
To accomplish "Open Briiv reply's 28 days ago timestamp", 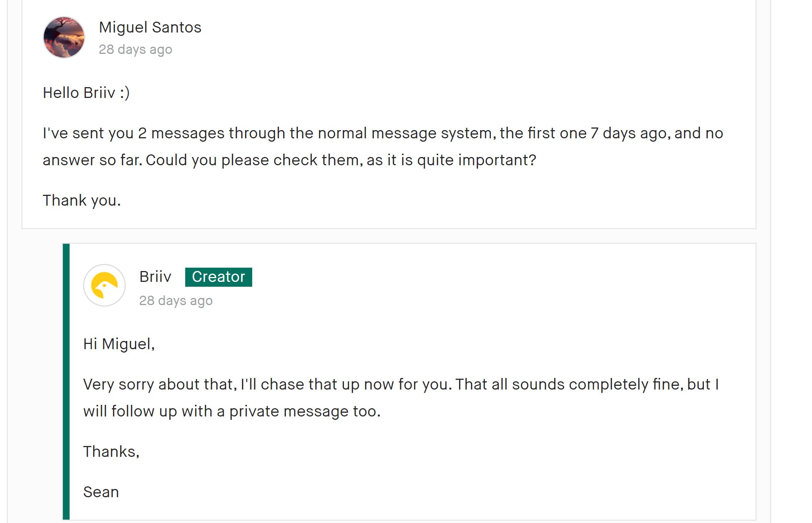I will pos(176,301).
